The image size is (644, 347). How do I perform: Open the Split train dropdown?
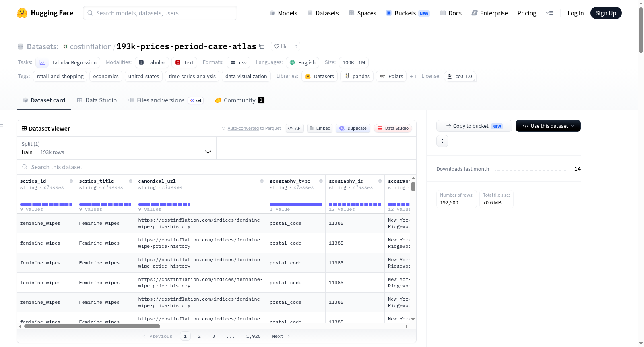coord(116,148)
